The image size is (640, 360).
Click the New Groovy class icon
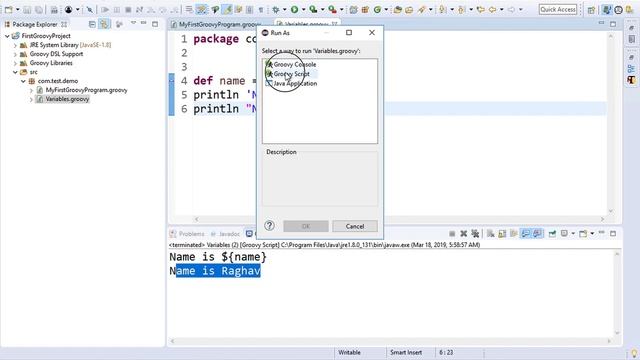[x=377, y=9]
